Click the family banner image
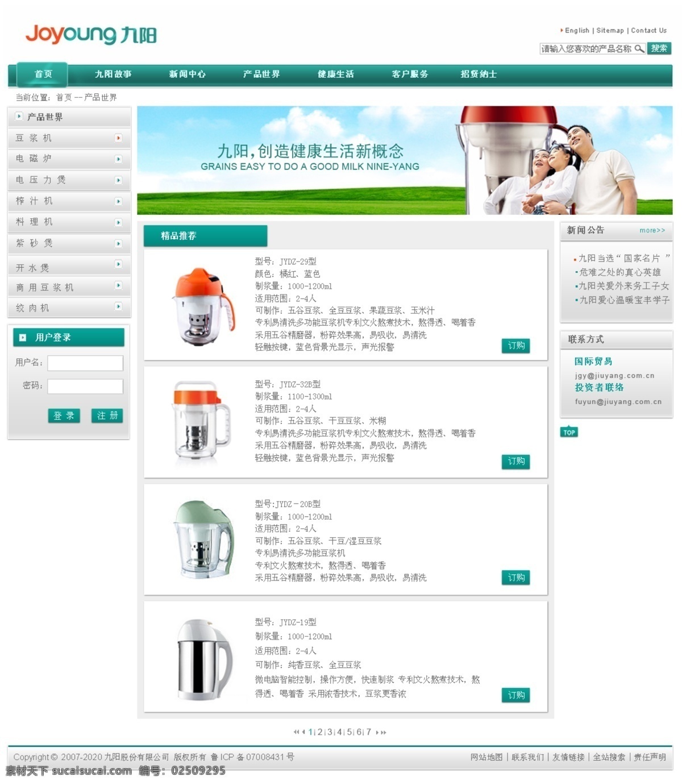The image size is (682, 784). [405, 160]
